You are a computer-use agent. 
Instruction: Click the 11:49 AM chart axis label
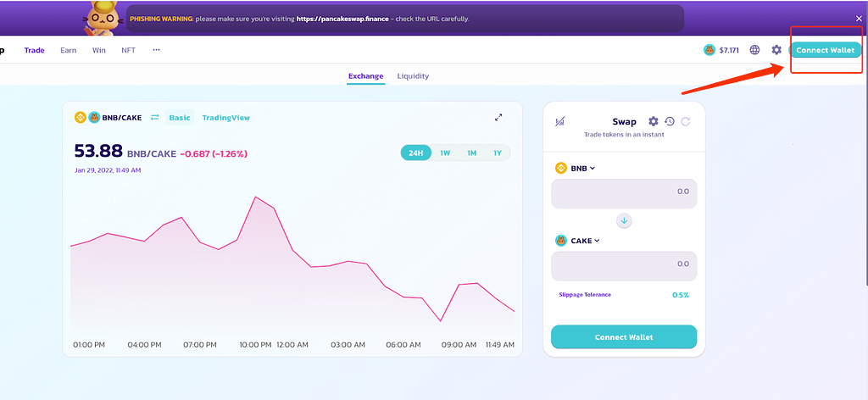500,345
